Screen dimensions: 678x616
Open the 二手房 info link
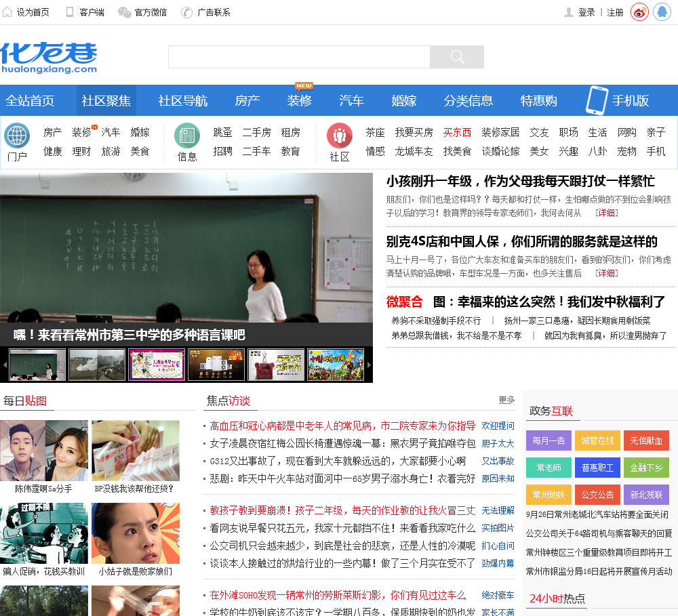point(256,132)
